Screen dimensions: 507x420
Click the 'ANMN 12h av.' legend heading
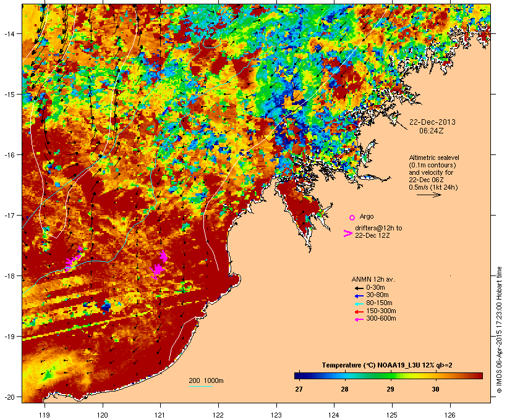[x=373, y=279]
